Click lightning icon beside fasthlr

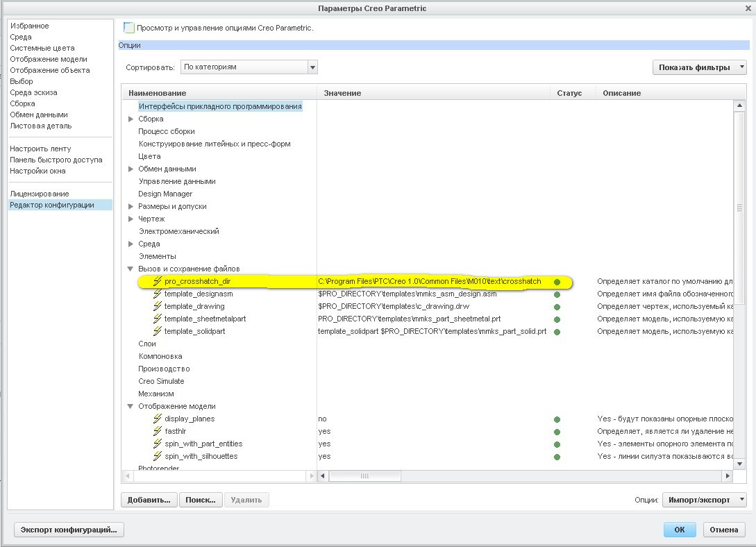pos(157,431)
